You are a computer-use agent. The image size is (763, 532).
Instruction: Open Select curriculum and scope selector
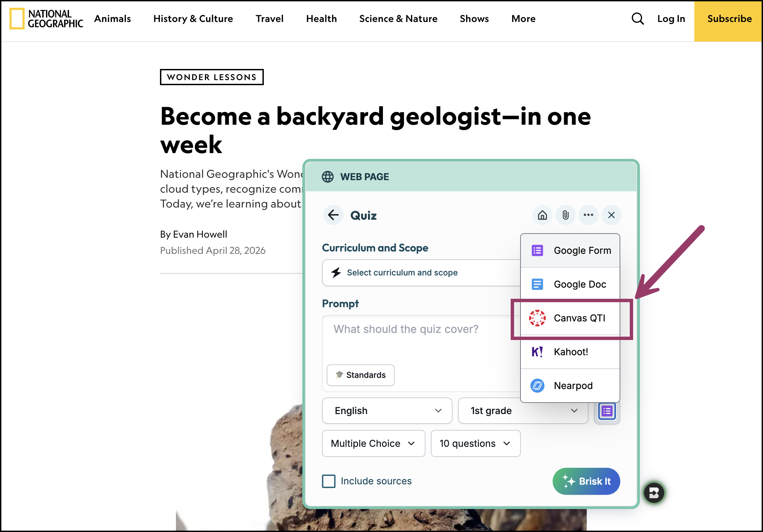point(421,273)
